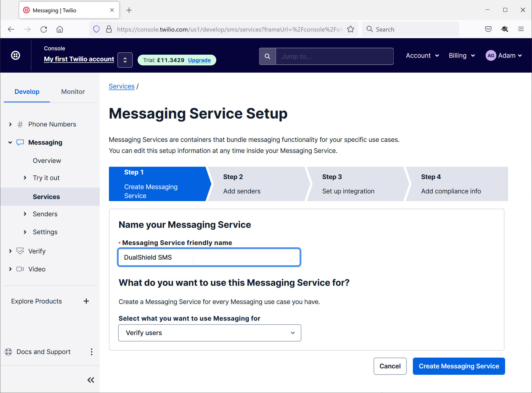
Task: Click the AG user avatar
Action: 491,55
